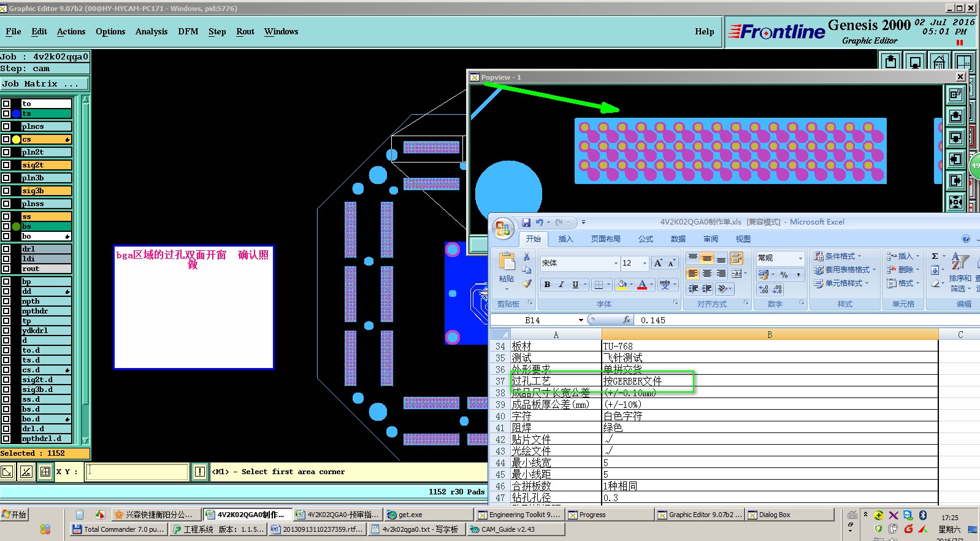Save the Excel workbook via quick access

coord(526,222)
